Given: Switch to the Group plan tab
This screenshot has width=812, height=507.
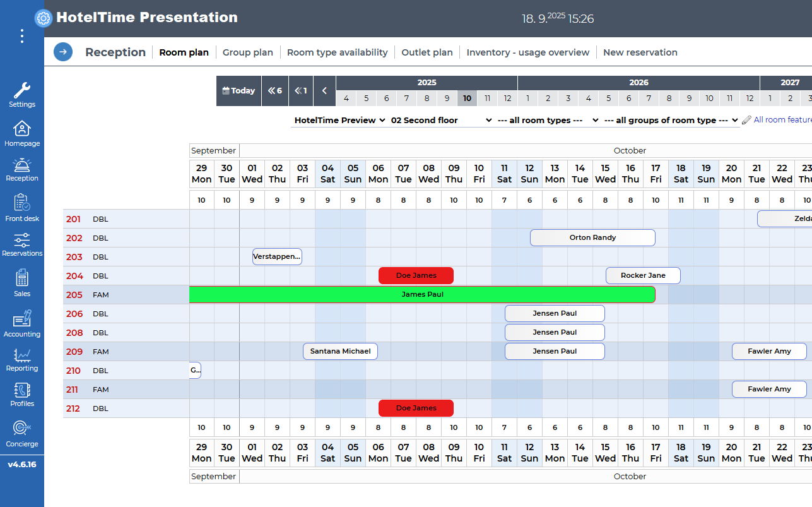Looking at the screenshot, I should [247, 52].
